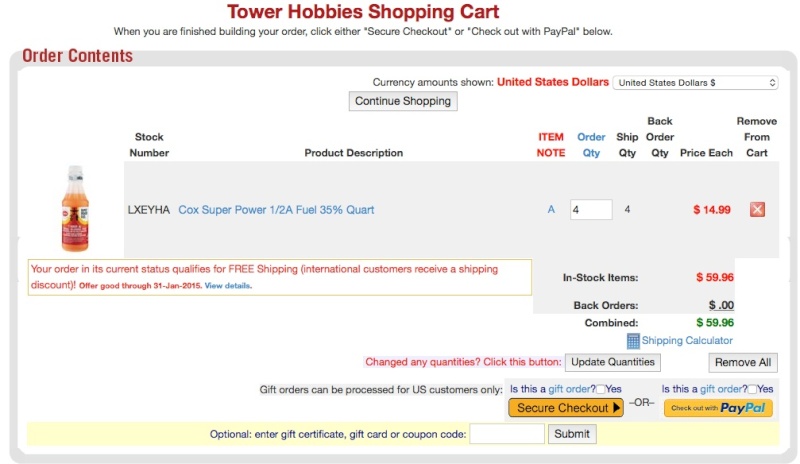
Task: Click the ITEM NOTE column header
Action: pos(551,145)
